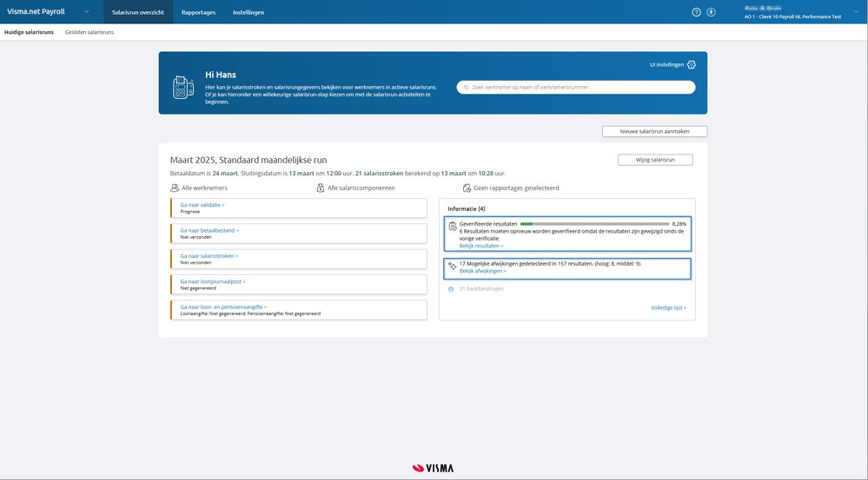Viewport: 868px width, 480px height.
Task: Open the Ga naar betaalbestand link
Action: (209, 231)
